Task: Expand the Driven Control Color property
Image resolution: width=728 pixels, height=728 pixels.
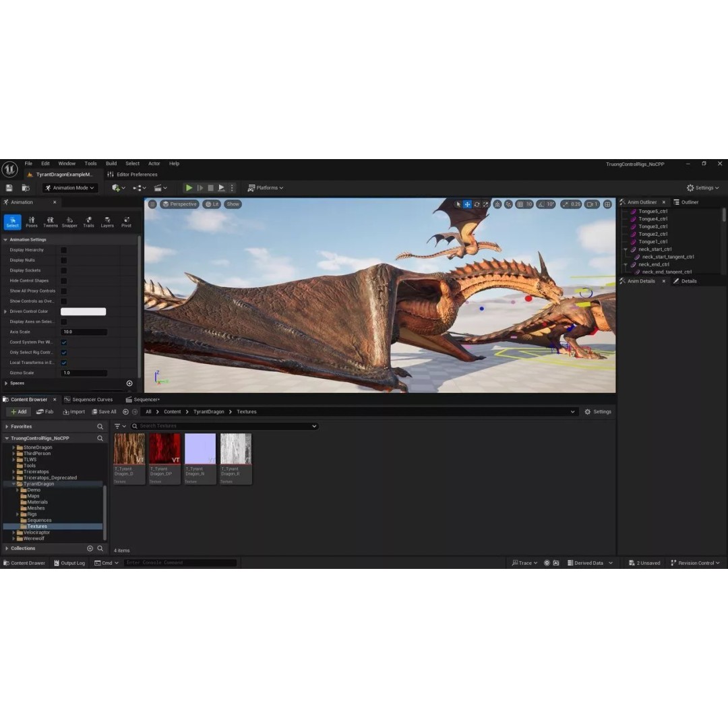Action: coord(5,311)
